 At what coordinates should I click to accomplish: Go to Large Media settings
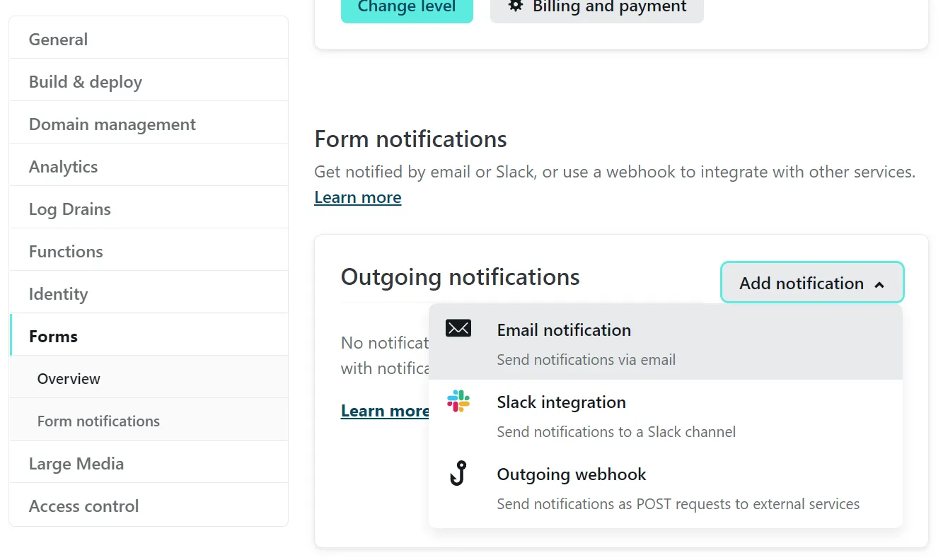point(149,464)
